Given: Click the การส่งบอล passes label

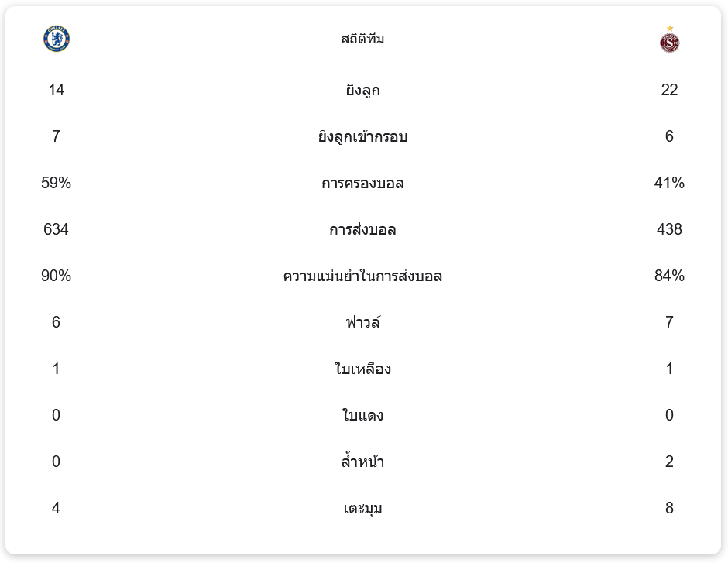Looking at the screenshot, I should click(362, 230).
